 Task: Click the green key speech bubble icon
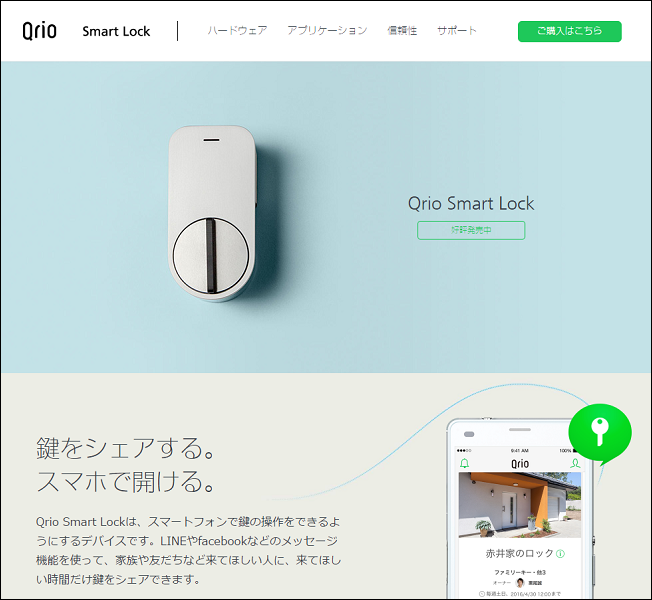pyautogui.click(x=600, y=434)
